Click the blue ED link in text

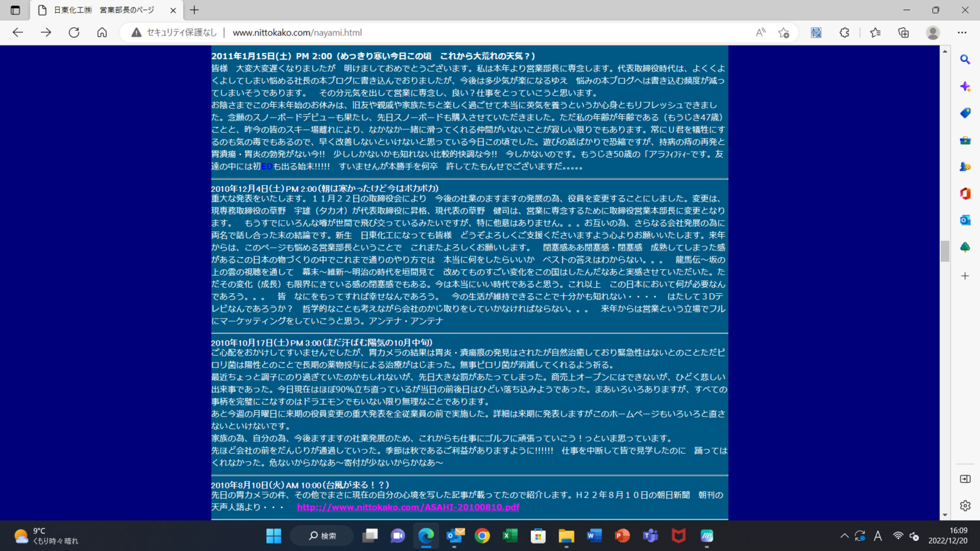(267, 167)
